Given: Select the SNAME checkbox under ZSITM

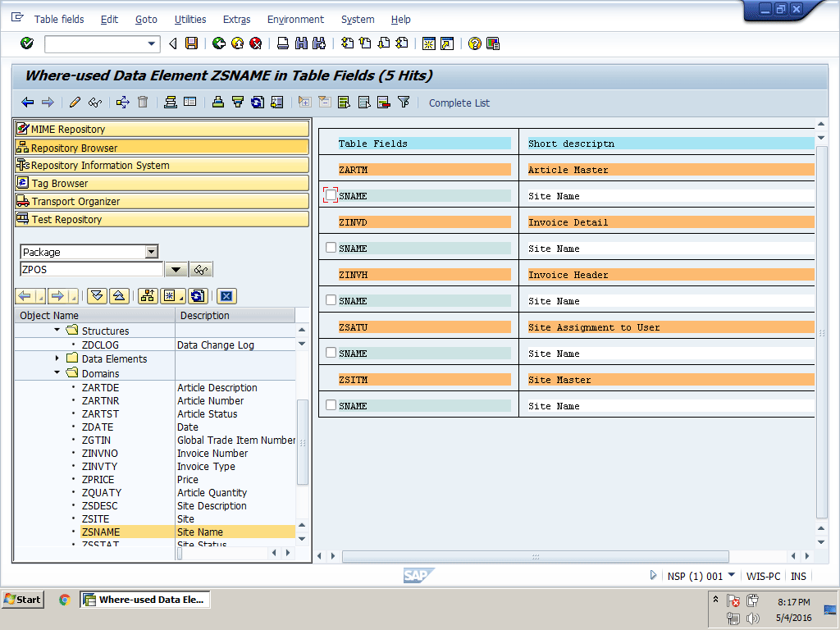Looking at the screenshot, I should (x=331, y=405).
